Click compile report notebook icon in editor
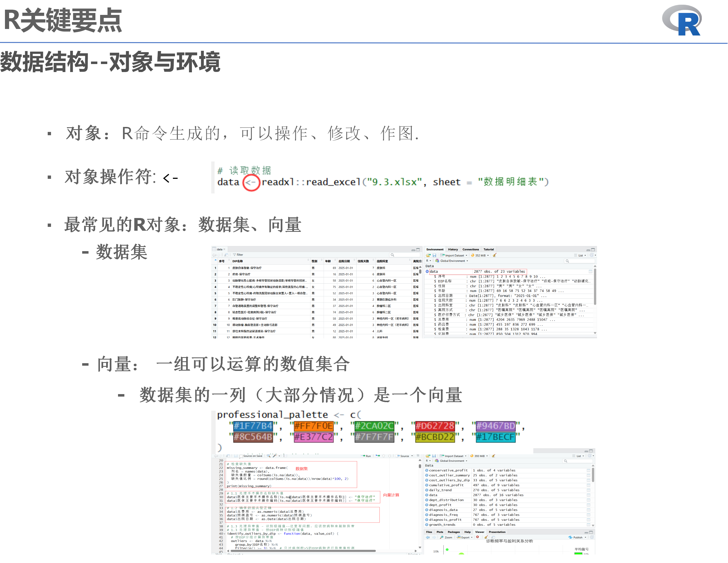728x563 pixels. (x=285, y=456)
